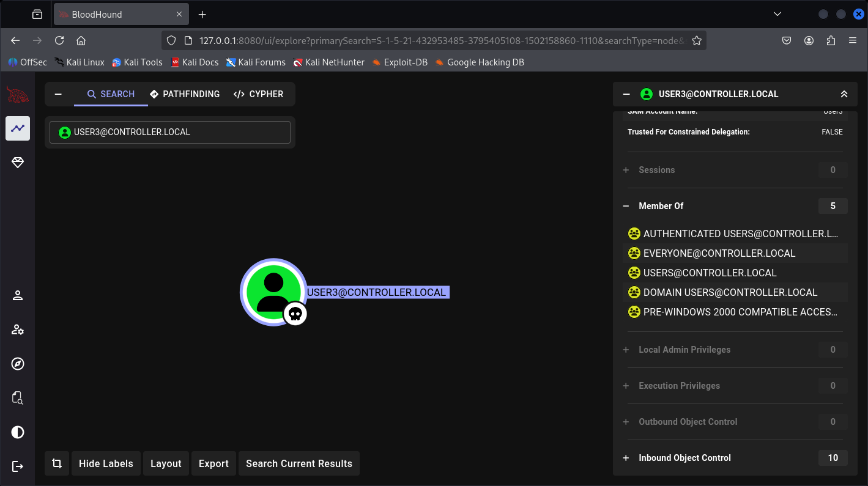Open the user profile sidebar icon

coord(18,296)
